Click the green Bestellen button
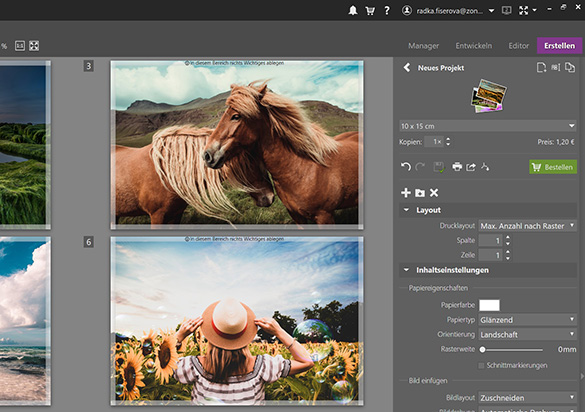 point(553,167)
